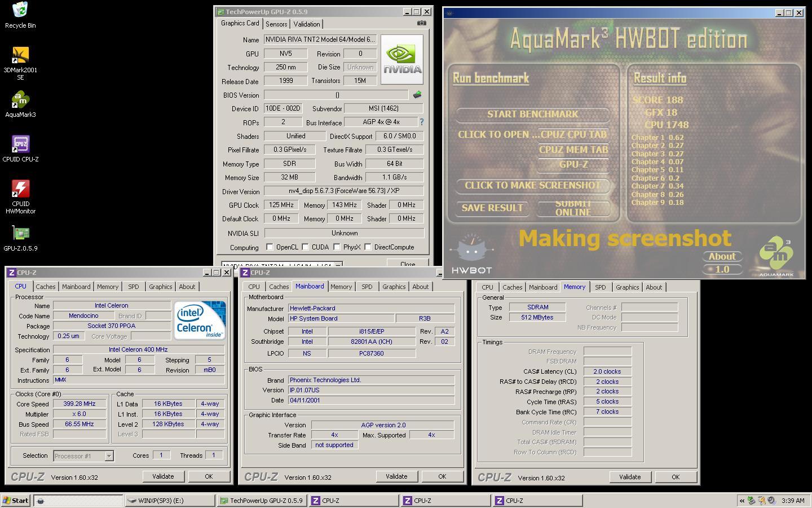Click SCORE 188 in AquaMark results
The height and width of the screenshot is (508, 812).
click(x=657, y=100)
